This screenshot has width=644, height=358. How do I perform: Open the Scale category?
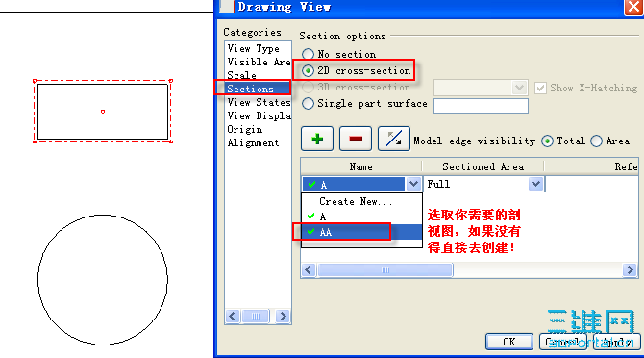click(241, 75)
